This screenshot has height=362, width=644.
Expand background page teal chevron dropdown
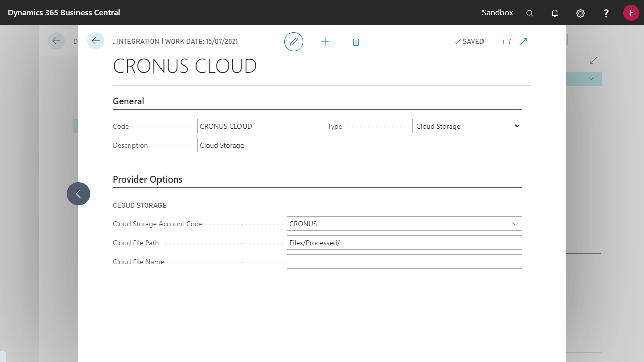pos(591,79)
